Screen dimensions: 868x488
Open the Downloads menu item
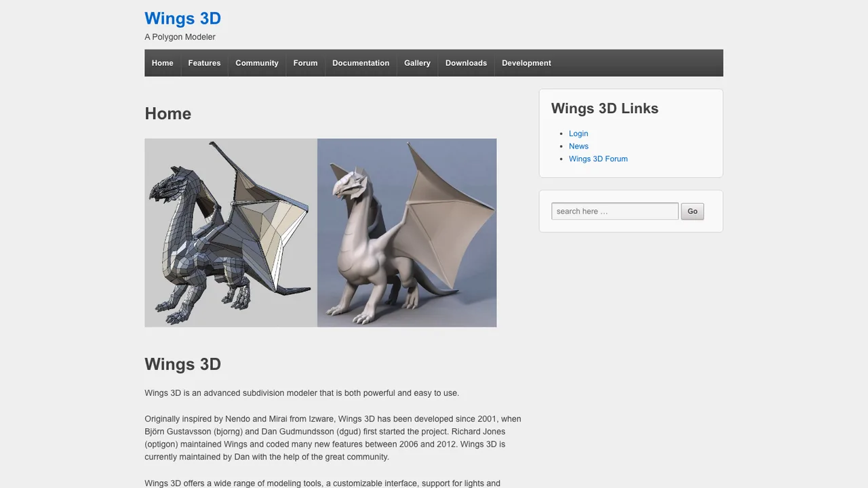[x=466, y=63]
